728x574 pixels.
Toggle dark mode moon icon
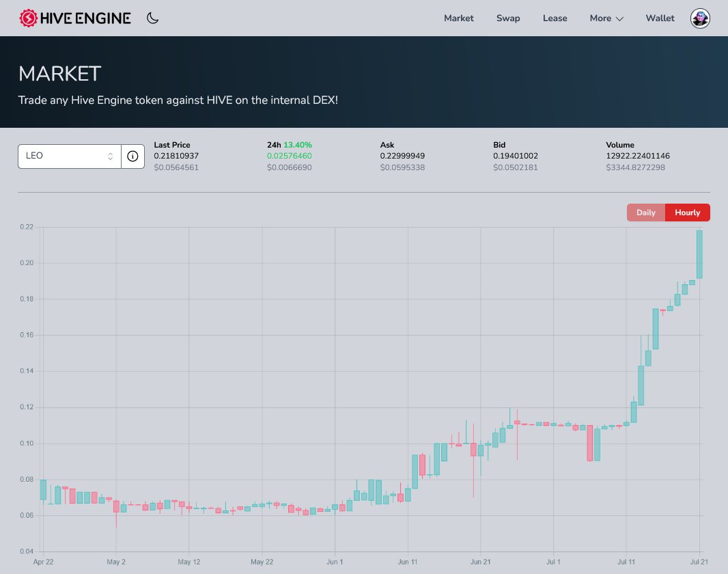[153, 18]
